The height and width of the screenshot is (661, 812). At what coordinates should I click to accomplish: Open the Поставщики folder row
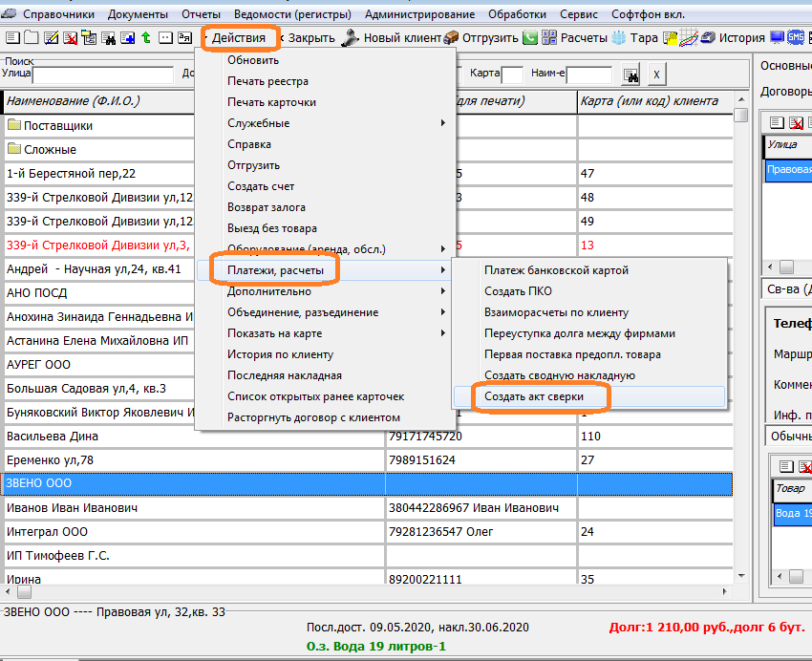click(x=57, y=125)
